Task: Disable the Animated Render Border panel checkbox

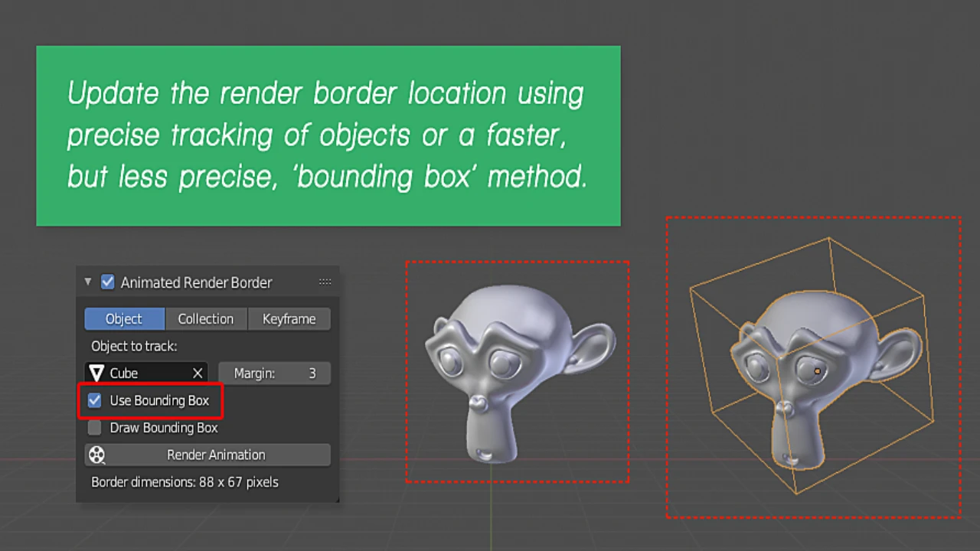Action: (x=108, y=282)
